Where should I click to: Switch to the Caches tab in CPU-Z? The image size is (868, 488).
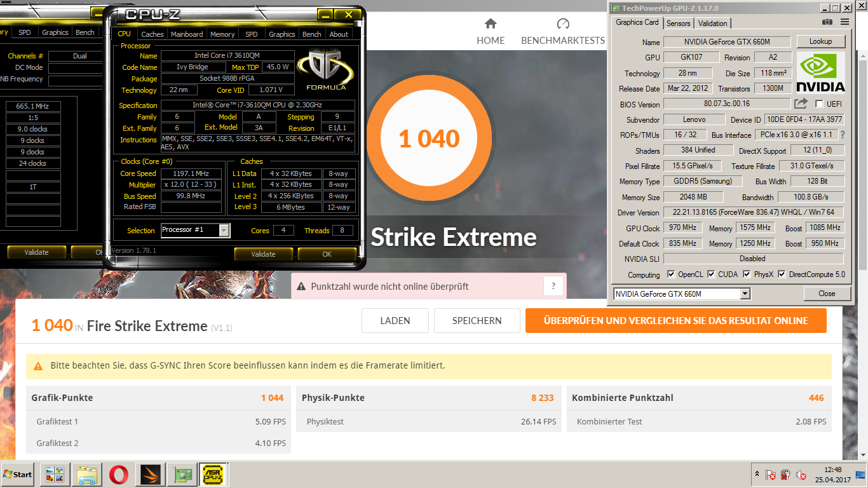[153, 34]
